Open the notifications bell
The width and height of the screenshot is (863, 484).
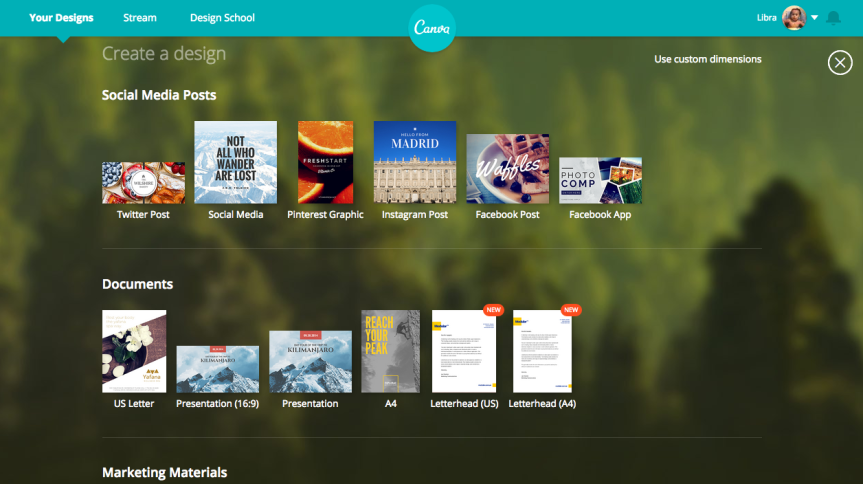tap(833, 18)
